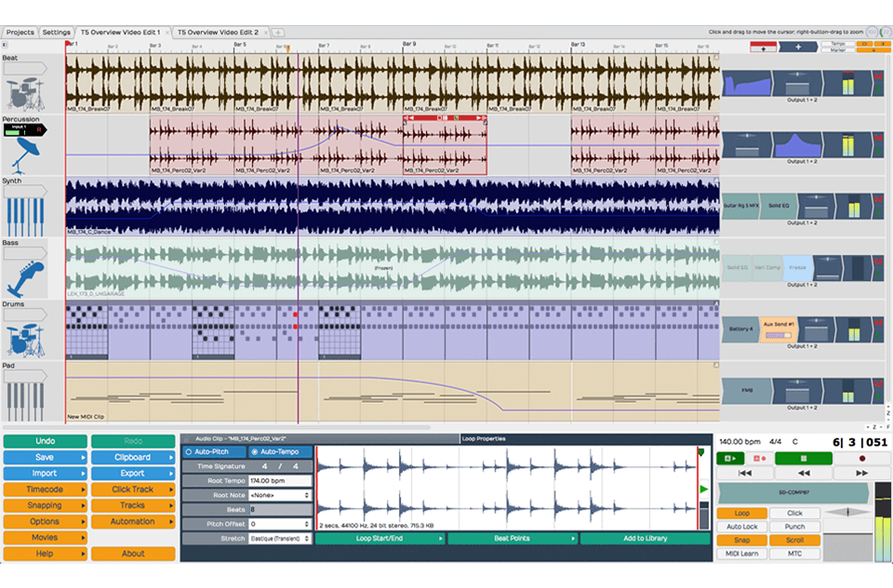Image resolution: width=893 pixels, height=588 pixels.
Task: Click the Synth track keyboard icon
Action: (x=25, y=215)
